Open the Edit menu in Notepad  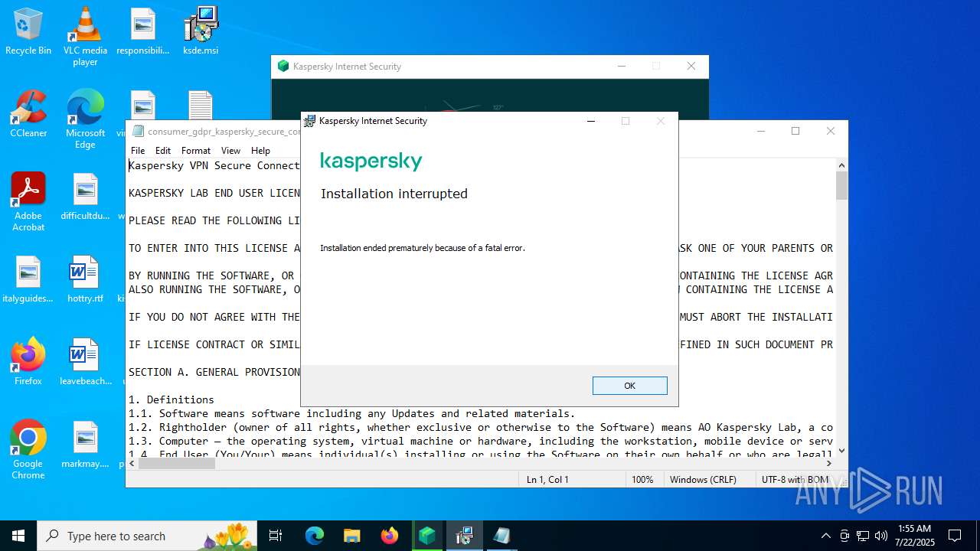tap(163, 151)
